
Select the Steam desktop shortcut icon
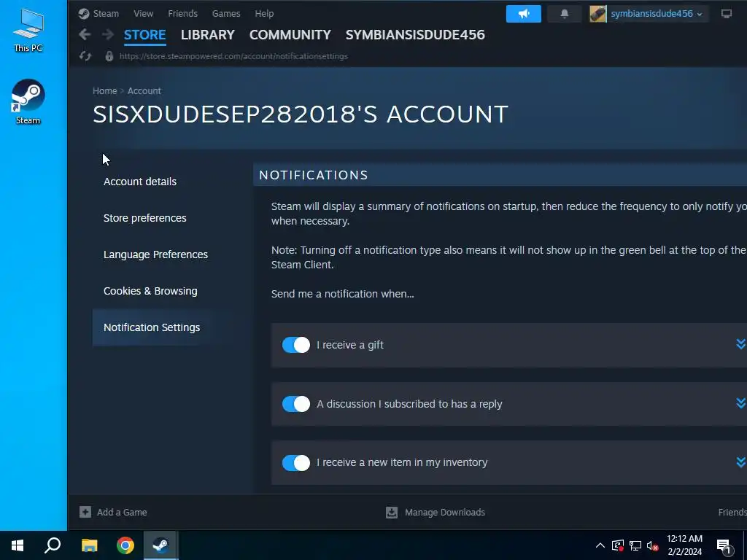(x=28, y=101)
